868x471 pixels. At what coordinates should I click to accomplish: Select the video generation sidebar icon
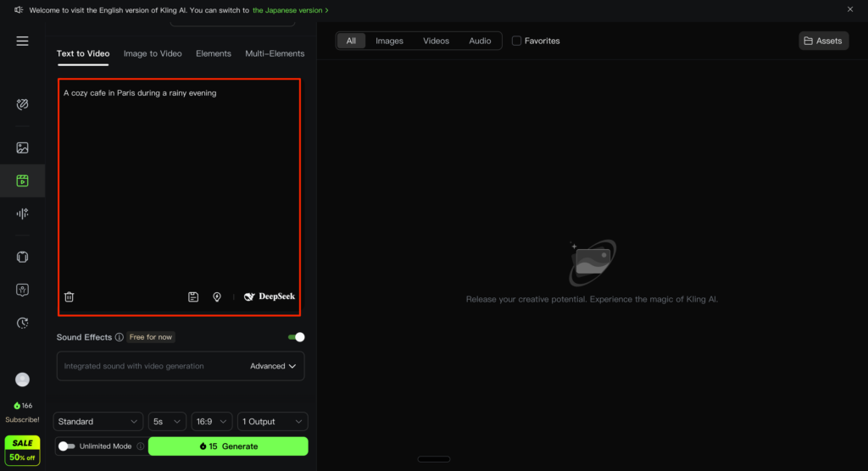pyautogui.click(x=23, y=180)
